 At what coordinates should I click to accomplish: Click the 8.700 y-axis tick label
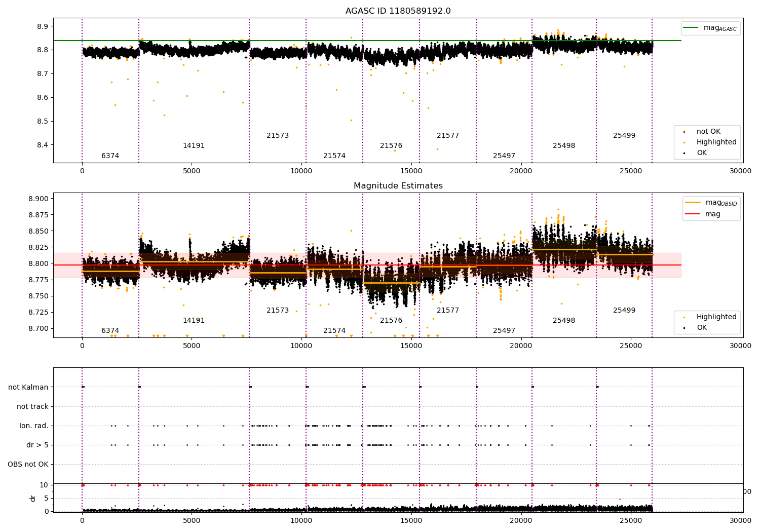(x=39, y=329)
